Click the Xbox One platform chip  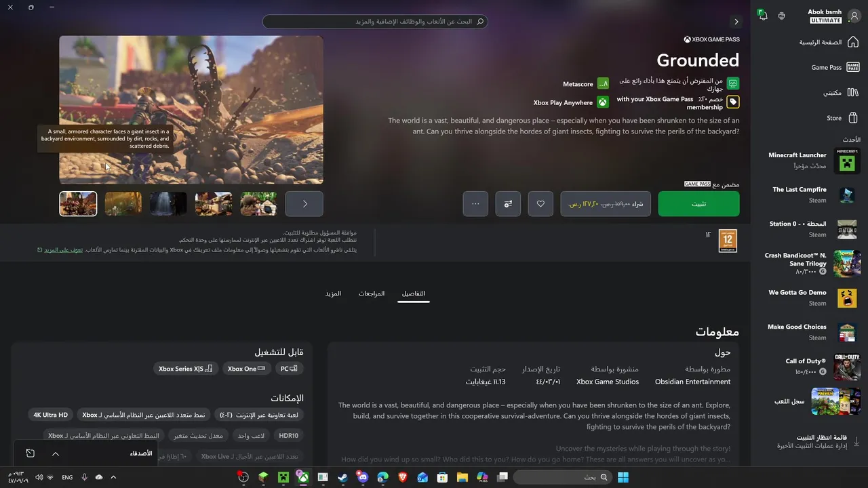pyautogui.click(x=246, y=369)
